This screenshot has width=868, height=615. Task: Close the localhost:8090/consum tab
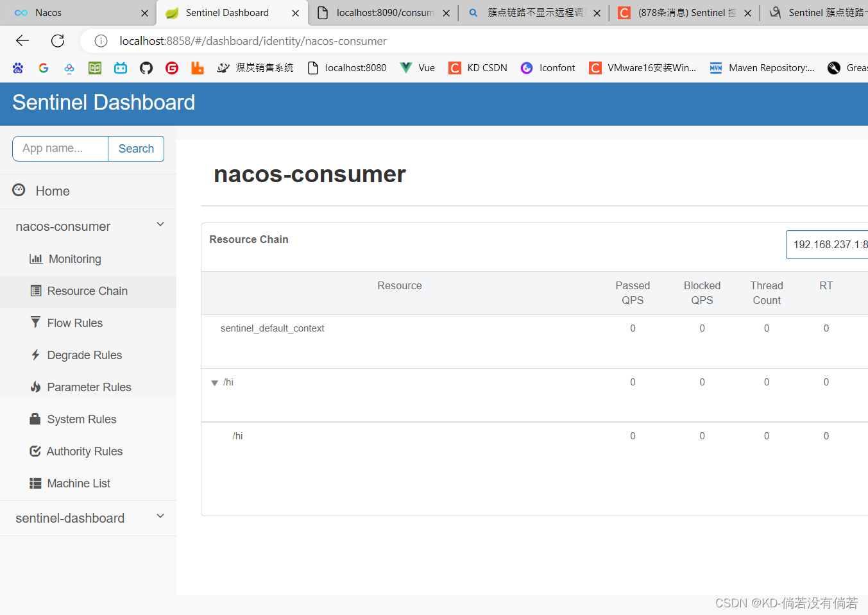click(446, 13)
